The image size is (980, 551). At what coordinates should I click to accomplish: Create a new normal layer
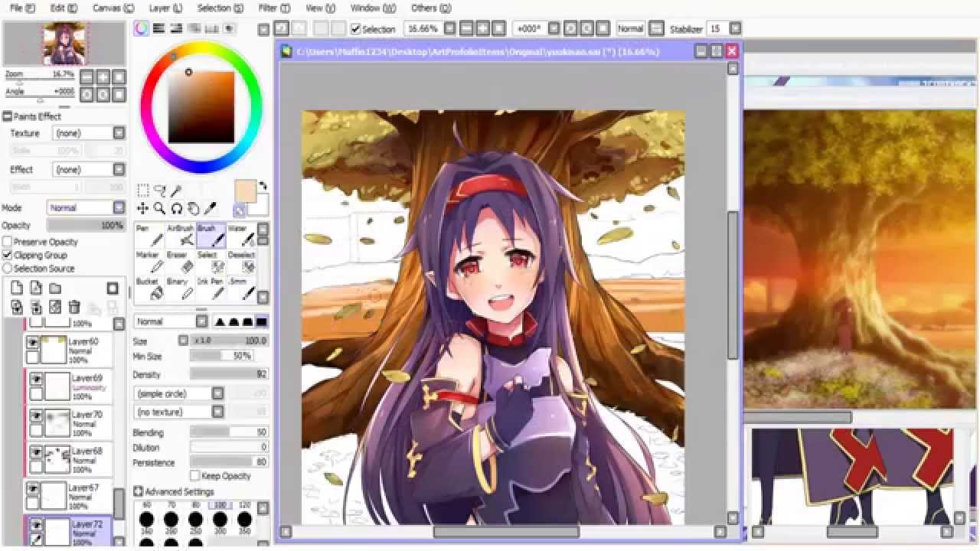click(x=17, y=289)
